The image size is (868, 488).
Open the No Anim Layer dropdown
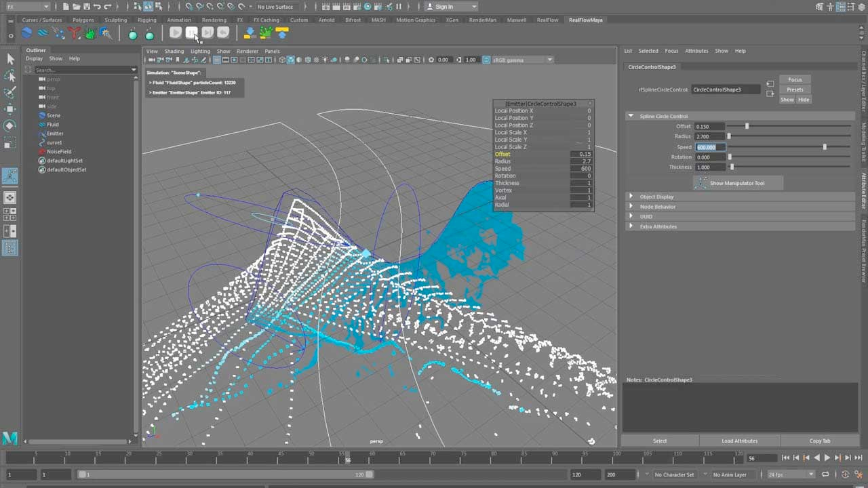point(733,474)
